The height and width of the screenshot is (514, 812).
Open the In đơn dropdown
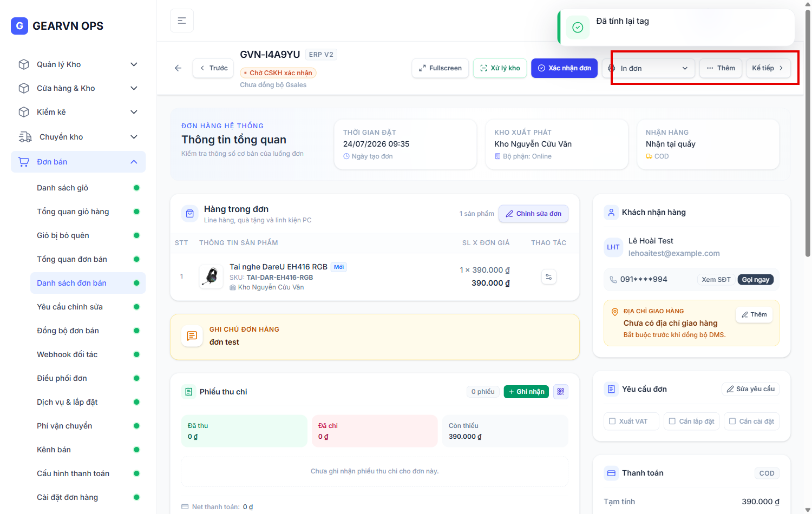coord(649,68)
